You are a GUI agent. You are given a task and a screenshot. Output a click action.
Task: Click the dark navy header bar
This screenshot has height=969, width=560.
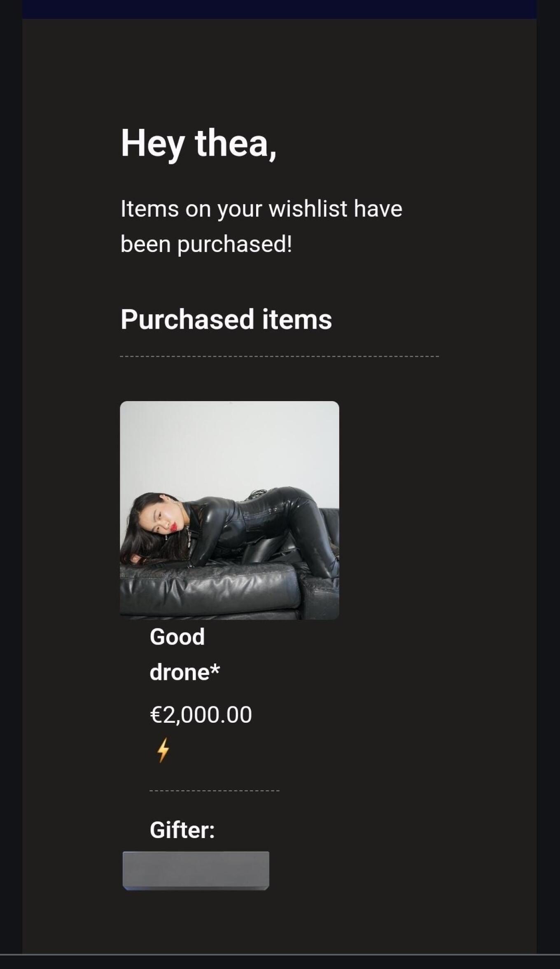[x=279, y=9]
